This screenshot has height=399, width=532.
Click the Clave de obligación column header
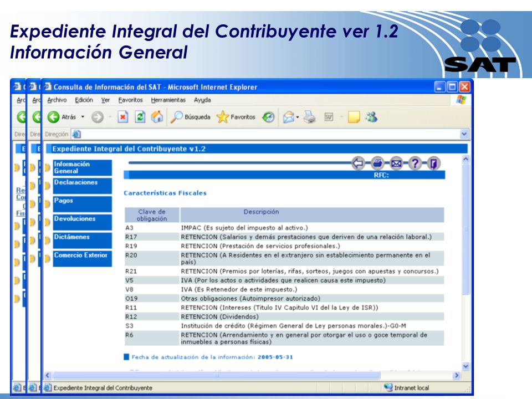152,215
